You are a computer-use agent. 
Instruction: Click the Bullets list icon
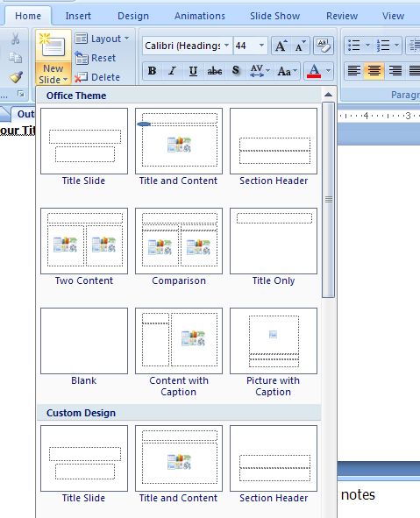pyautogui.click(x=354, y=46)
